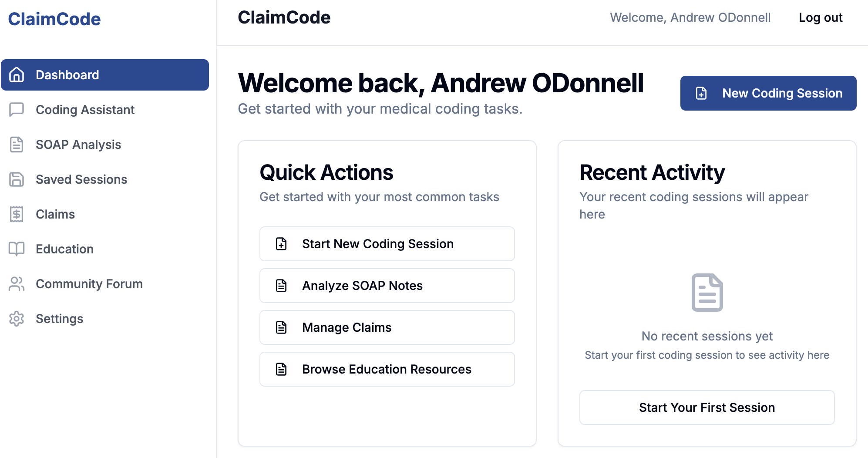Navigate to Community Forum in the sidebar
This screenshot has width=868, height=458.
tap(88, 284)
